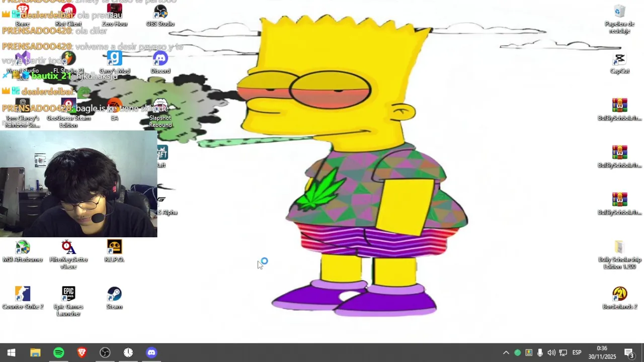The image size is (644, 362).
Task: Select Tom Clancy's Rainbow Six icon
Action: point(23,112)
